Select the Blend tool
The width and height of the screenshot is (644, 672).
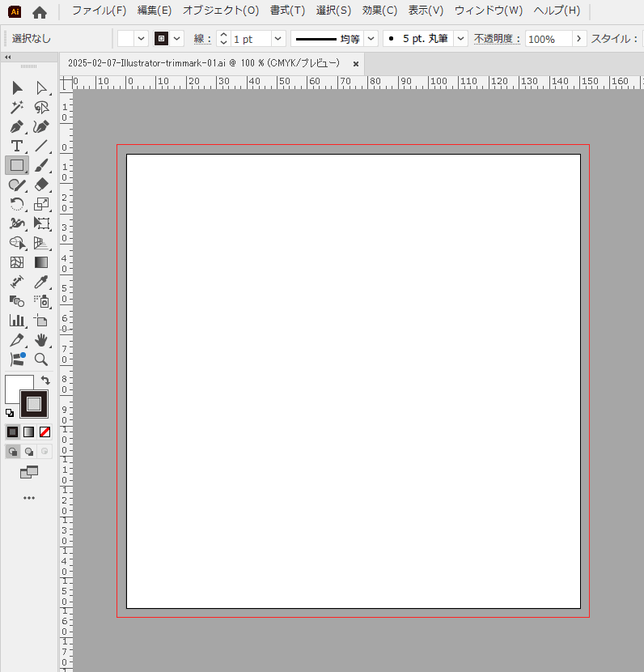(17, 301)
